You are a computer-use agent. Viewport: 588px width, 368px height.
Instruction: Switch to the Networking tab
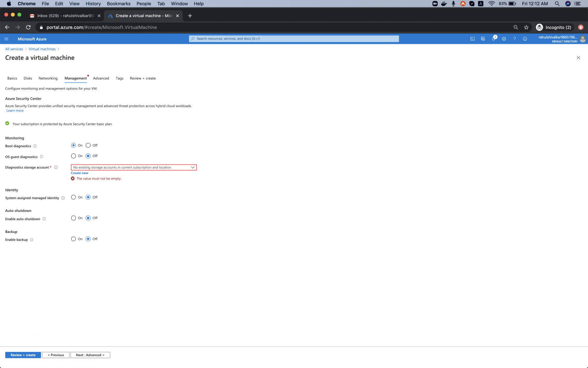[48, 78]
